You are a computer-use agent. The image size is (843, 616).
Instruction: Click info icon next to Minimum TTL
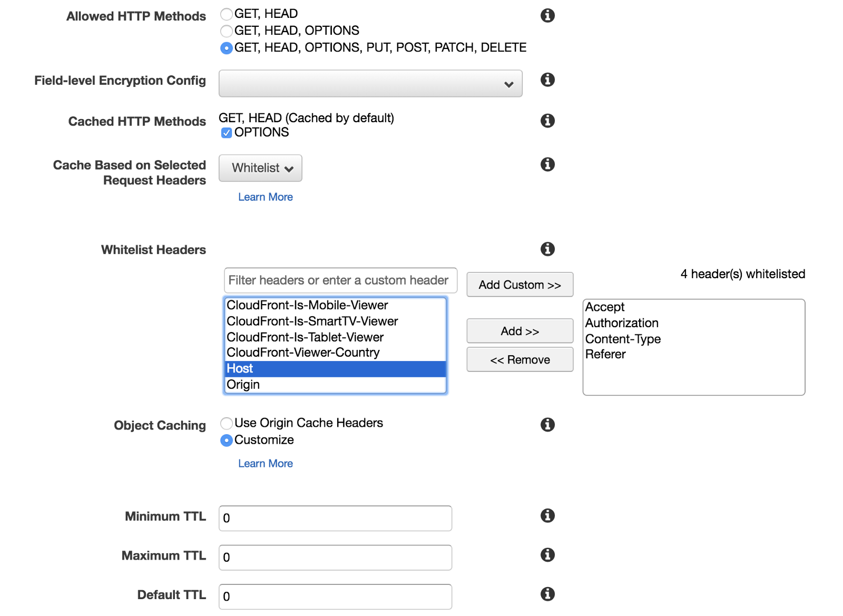547,515
